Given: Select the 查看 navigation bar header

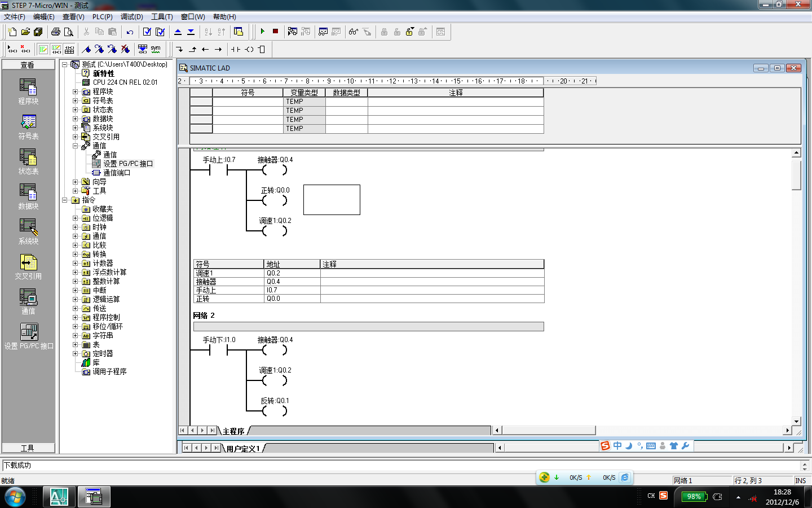Looking at the screenshot, I should click(28, 65).
